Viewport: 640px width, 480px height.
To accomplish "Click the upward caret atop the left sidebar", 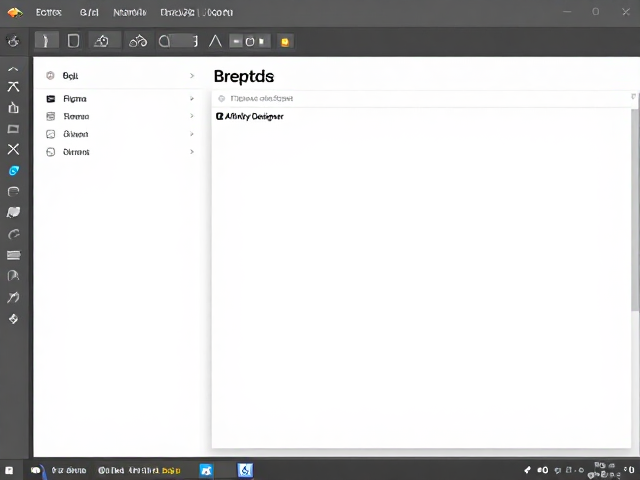I will click(13, 69).
